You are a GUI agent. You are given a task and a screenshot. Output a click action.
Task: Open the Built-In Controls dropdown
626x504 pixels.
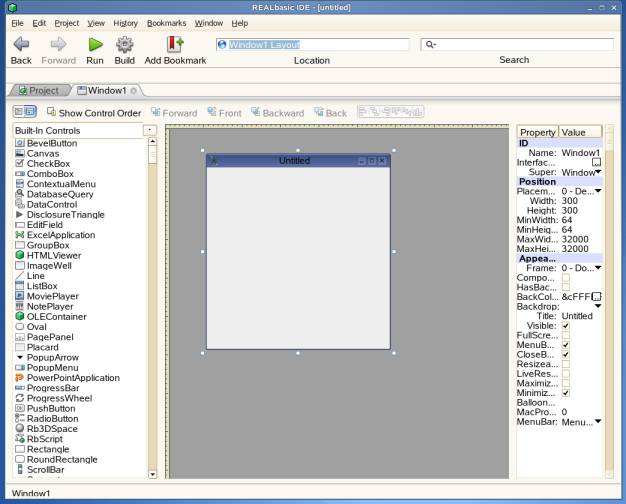pyautogui.click(x=150, y=130)
